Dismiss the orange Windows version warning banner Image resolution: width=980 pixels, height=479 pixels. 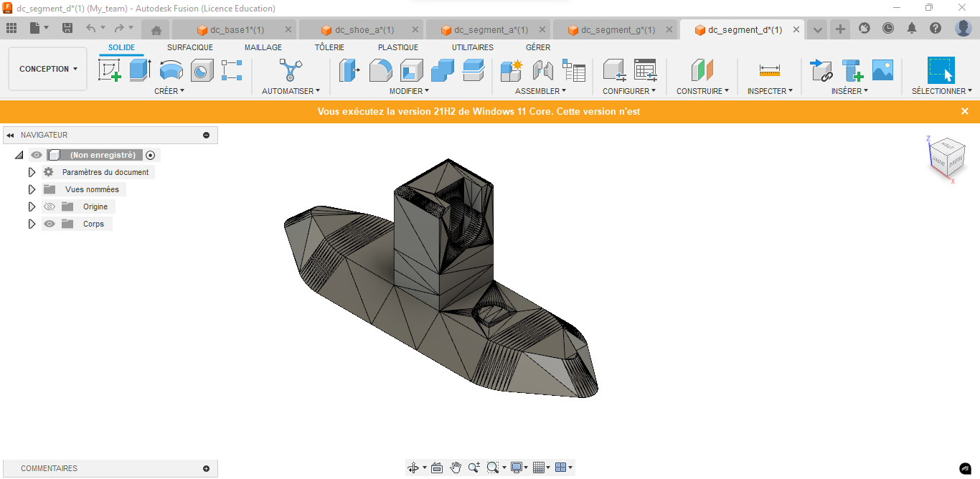click(965, 111)
